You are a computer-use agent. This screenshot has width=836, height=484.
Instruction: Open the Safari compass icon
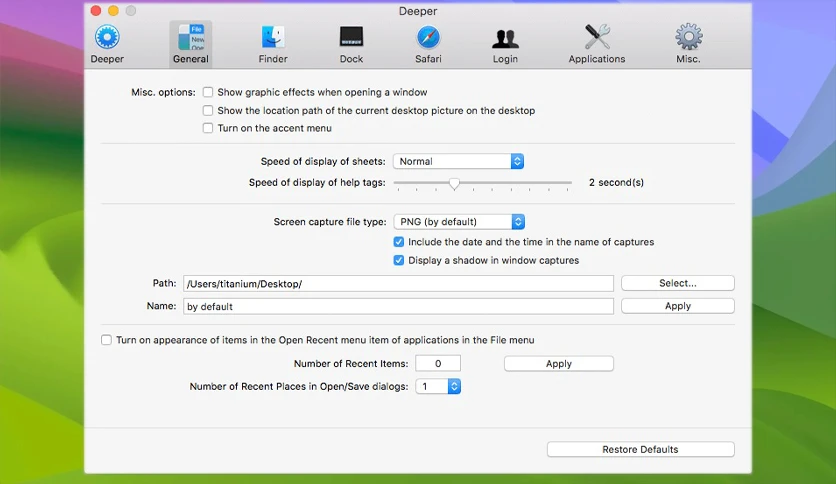(x=428, y=37)
